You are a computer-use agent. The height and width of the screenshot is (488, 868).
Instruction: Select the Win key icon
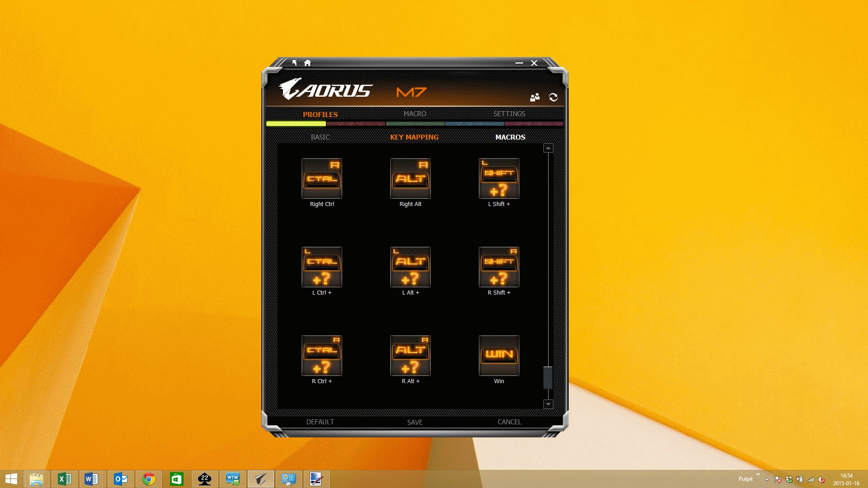click(x=499, y=355)
